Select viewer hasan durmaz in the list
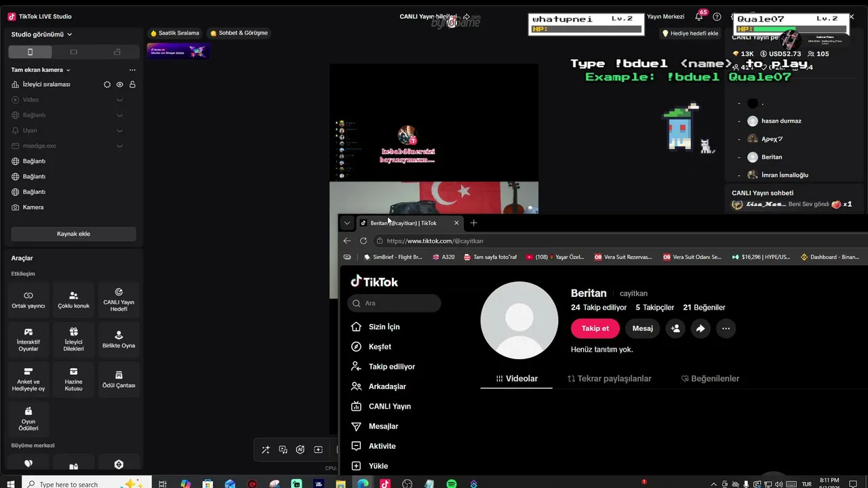Screen dimensions: 868x488 781,121
